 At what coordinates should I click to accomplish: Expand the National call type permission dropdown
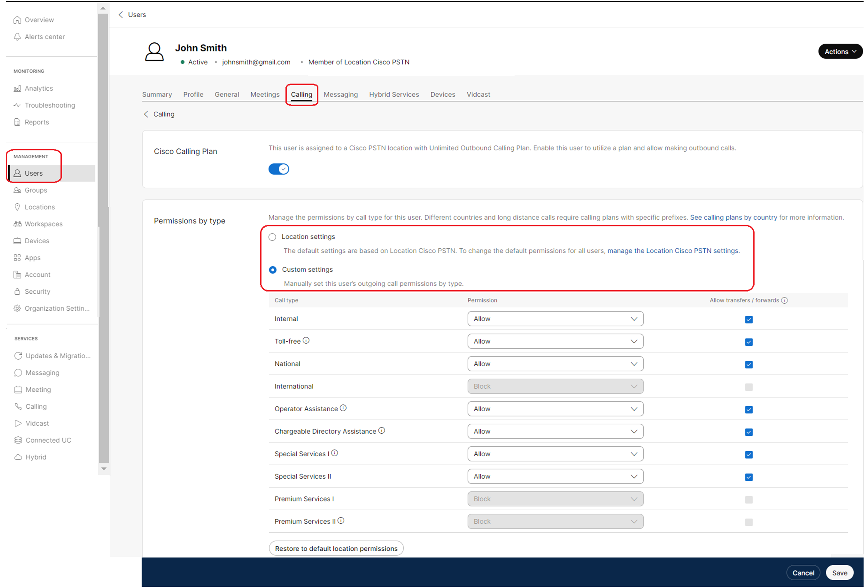click(x=634, y=364)
